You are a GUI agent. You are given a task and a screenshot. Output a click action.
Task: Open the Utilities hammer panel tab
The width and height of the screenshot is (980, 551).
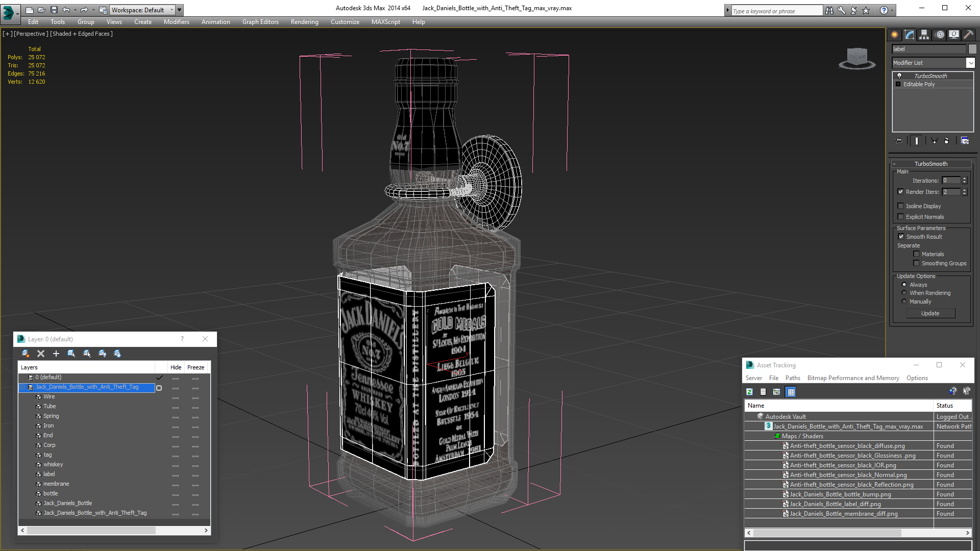click(968, 35)
